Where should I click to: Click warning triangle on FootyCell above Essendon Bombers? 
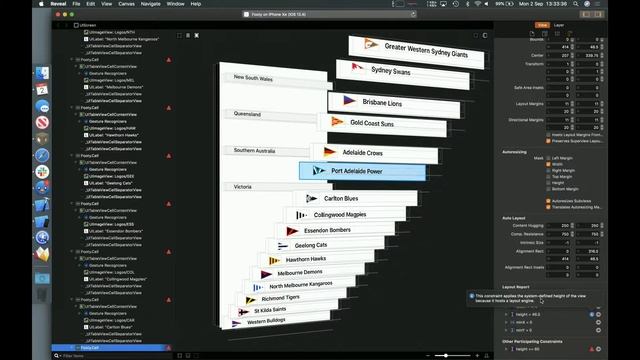(x=169, y=204)
